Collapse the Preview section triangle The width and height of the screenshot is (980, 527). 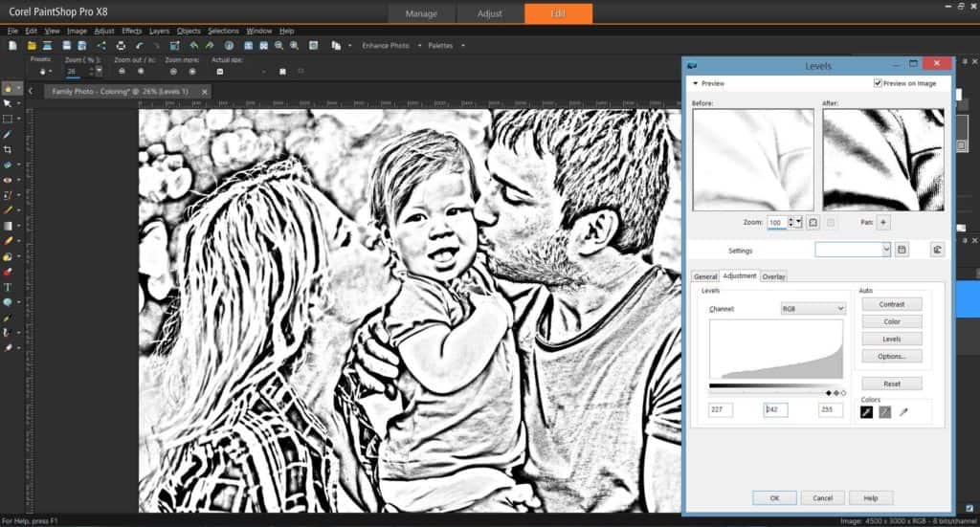pos(696,84)
